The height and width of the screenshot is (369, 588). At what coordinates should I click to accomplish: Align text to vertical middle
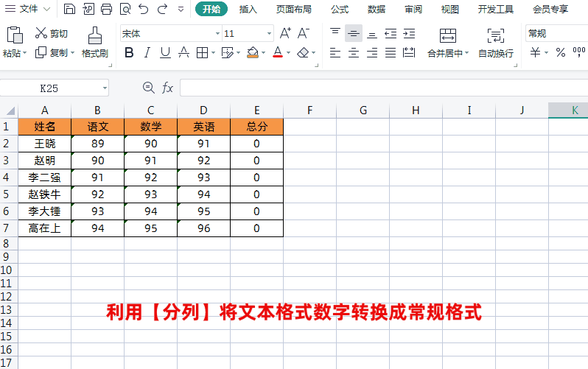point(354,33)
